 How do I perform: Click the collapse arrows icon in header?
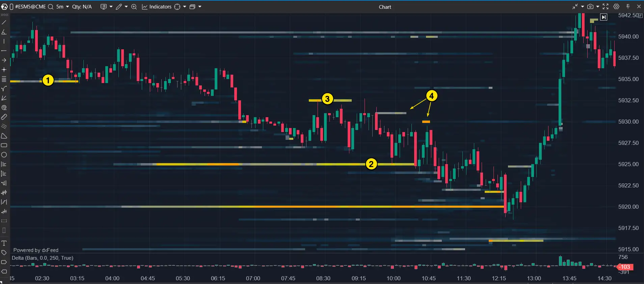[x=575, y=7]
